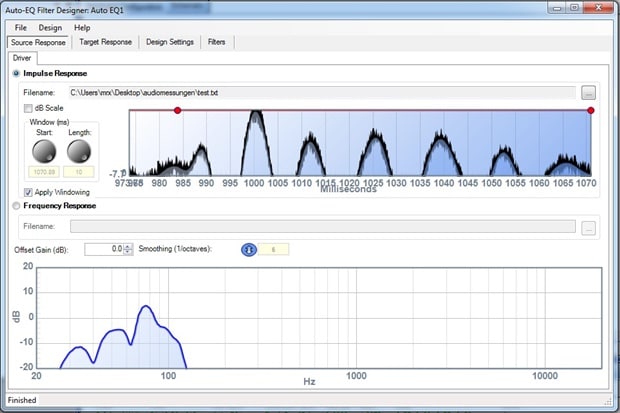
Task: Open the File menu
Action: click(x=21, y=28)
